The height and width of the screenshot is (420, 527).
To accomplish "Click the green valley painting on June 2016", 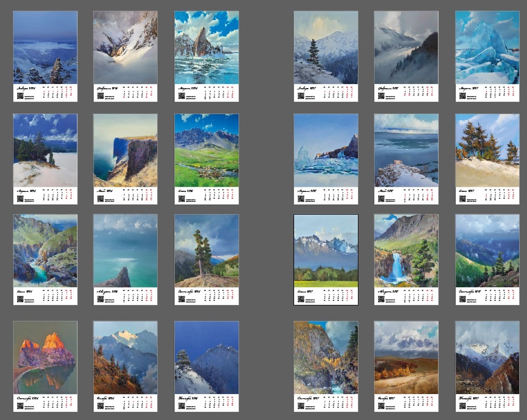I will [206, 150].
